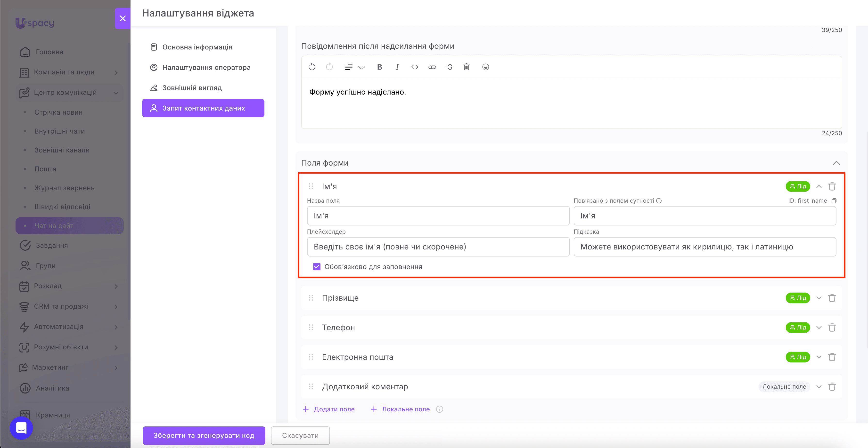Viewport: 868px width, 448px height.
Task: Collapse the Ім'я field settings
Action: 819,186
